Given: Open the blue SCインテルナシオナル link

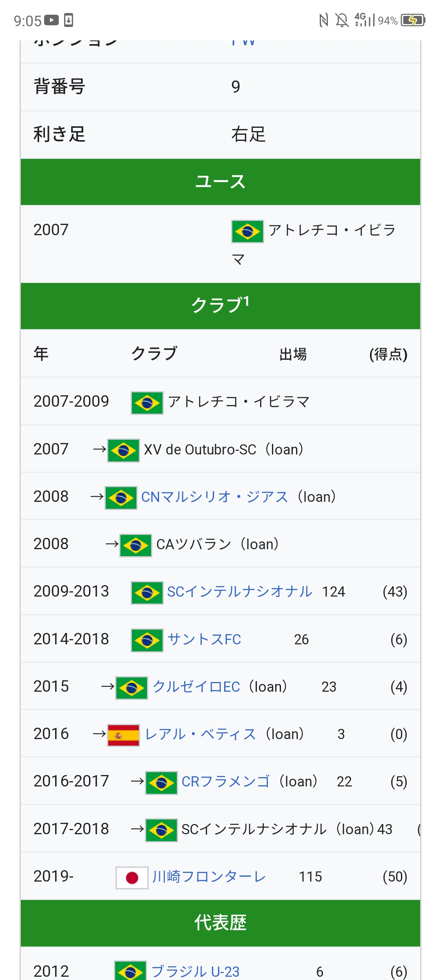Looking at the screenshot, I should click(x=240, y=592).
